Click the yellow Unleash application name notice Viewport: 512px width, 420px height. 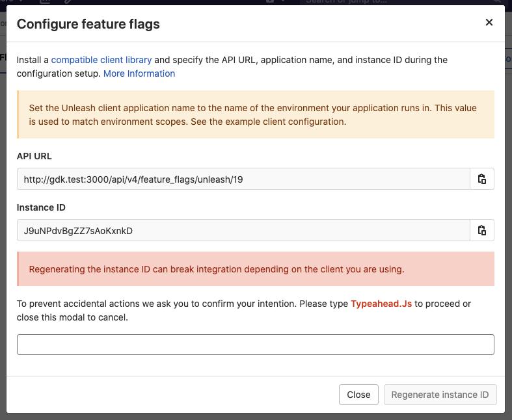(256, 114)
